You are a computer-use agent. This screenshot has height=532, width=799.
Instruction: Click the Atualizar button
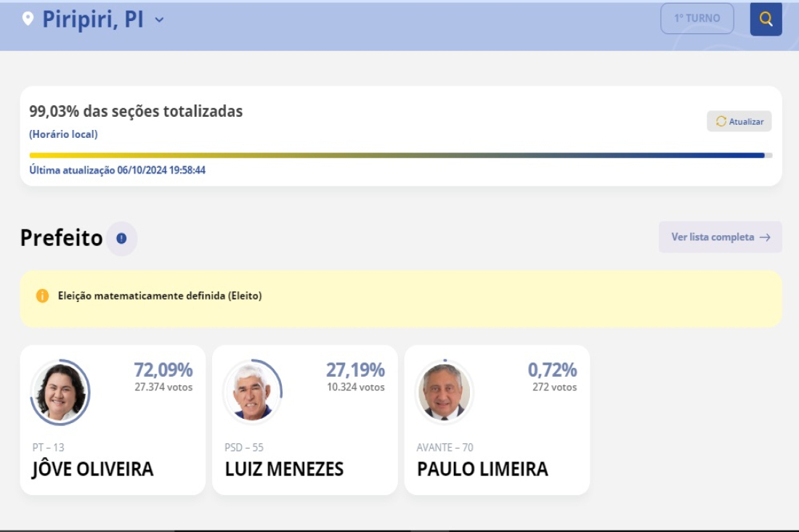(x=739, y=121)
